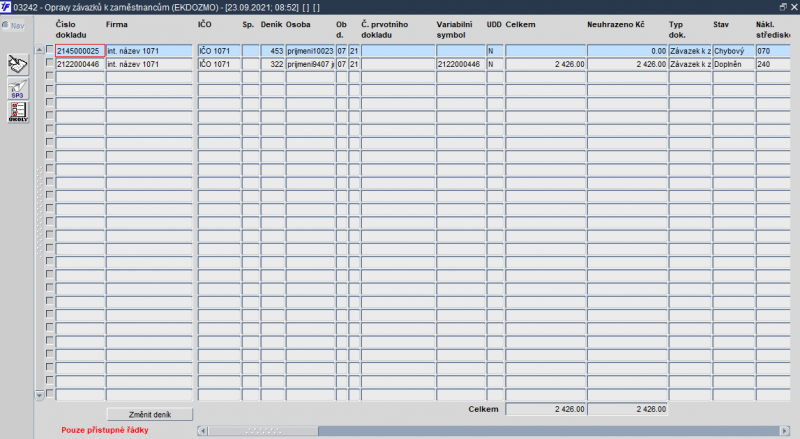This screenshot has height=439, width=800.
Task: Click Neuhrazeno 2 426.00 in second row
Action: tap(628, 64)
